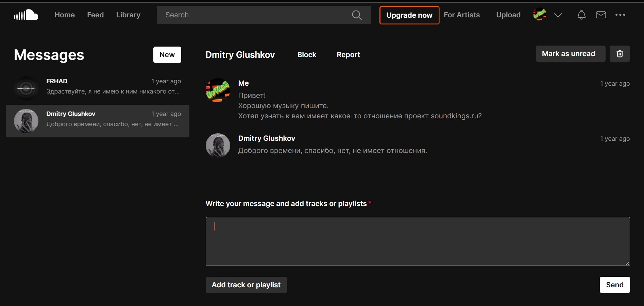This screenshot has height=306, width=644.
Task: Delete conversation with the trash icon
Action: click(620, 54)
